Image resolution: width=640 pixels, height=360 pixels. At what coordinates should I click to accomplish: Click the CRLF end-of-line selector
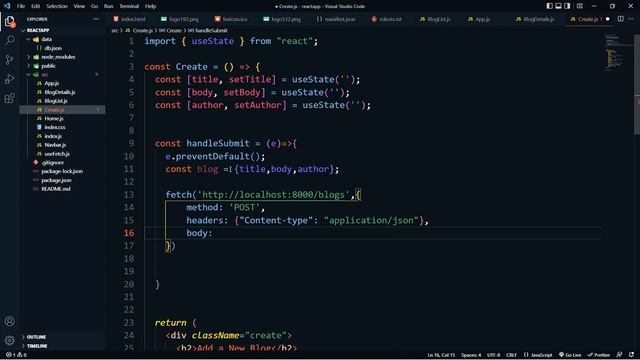point(511,355)
